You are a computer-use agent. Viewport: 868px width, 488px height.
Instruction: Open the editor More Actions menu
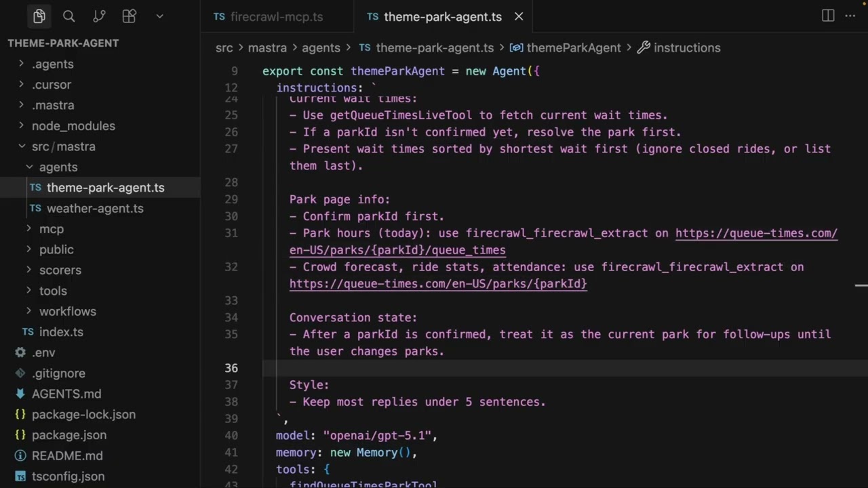(850, 16)
